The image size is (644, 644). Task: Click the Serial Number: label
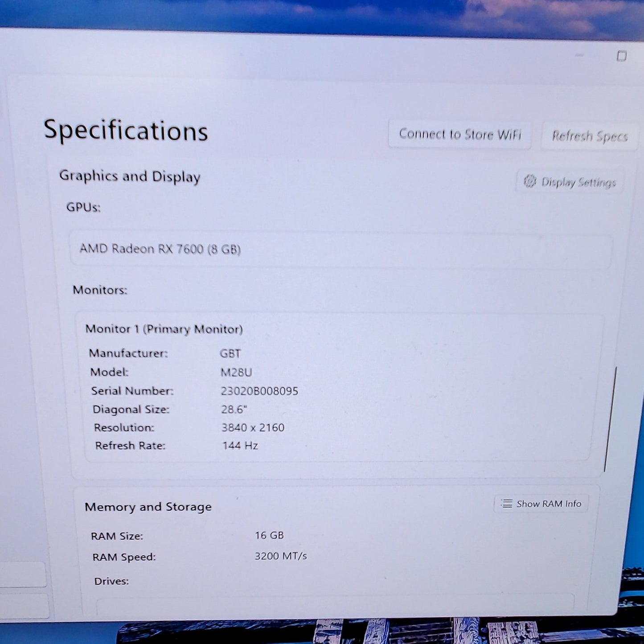[132, 391]
